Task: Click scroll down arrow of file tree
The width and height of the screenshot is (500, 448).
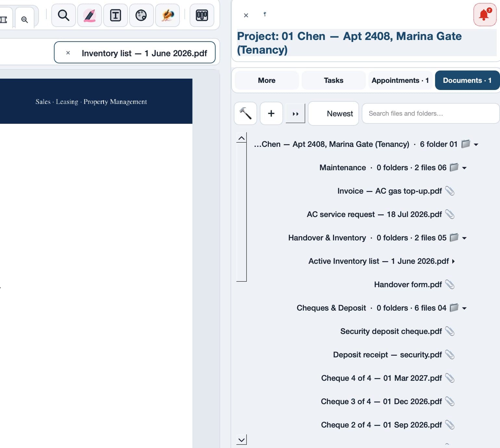Action: click(x=242, y=440)
